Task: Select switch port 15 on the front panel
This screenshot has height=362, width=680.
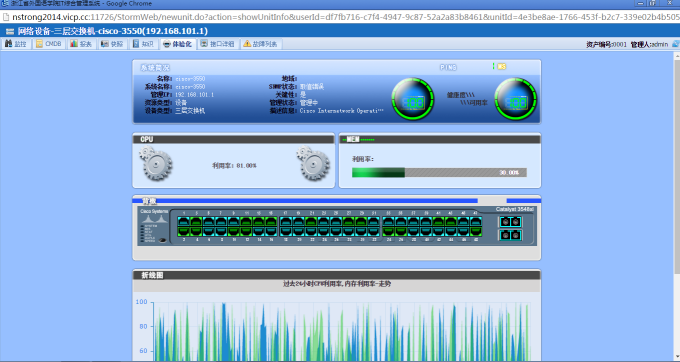Action: (271, 222)
